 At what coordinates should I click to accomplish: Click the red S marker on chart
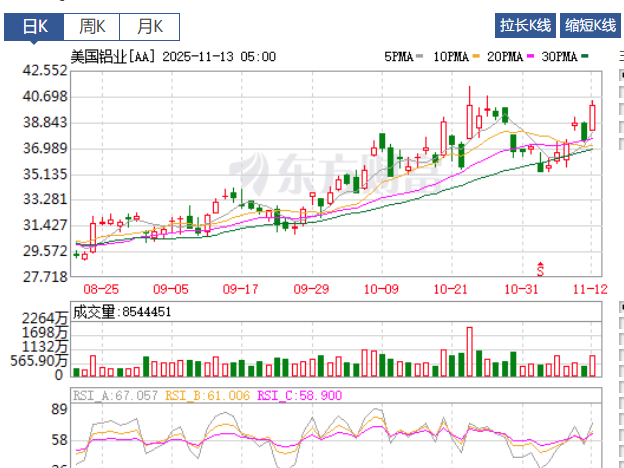(x=540, y=269)
